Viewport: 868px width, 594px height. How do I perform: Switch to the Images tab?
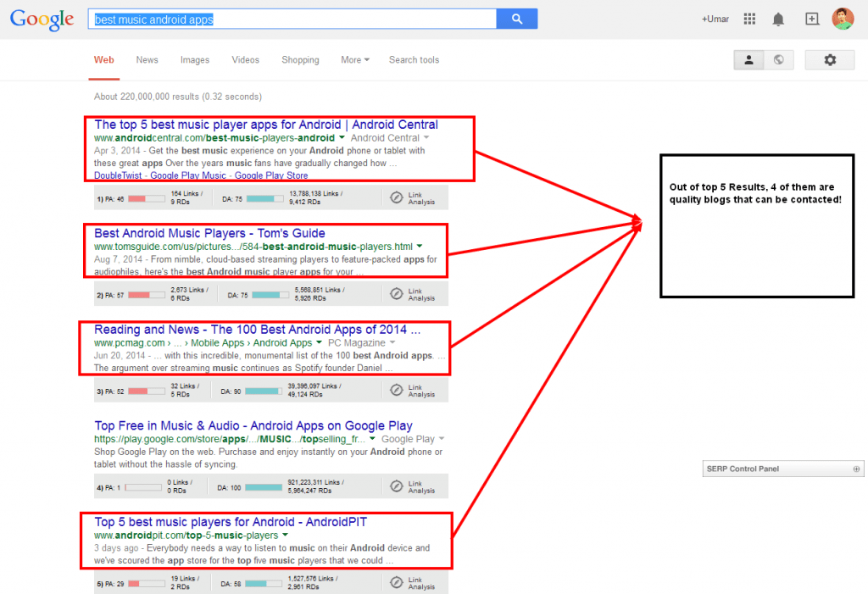[x=194, y=60]
